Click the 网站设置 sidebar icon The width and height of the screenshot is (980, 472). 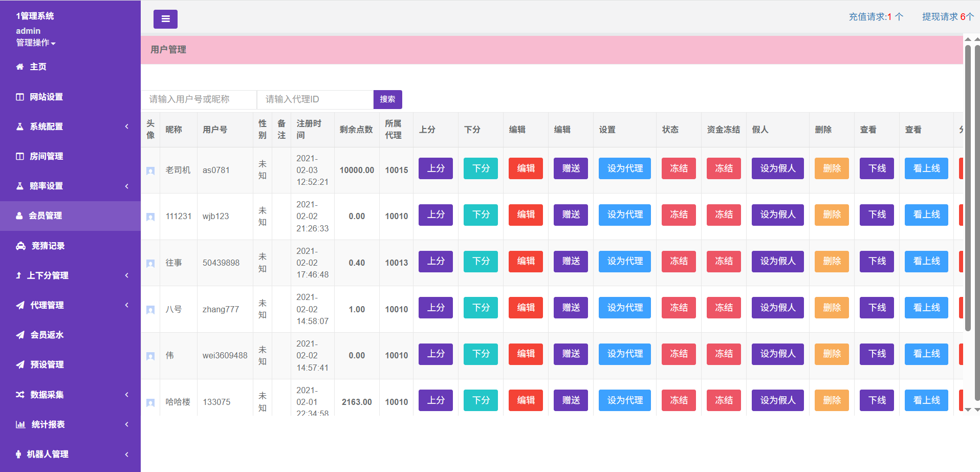20,97
